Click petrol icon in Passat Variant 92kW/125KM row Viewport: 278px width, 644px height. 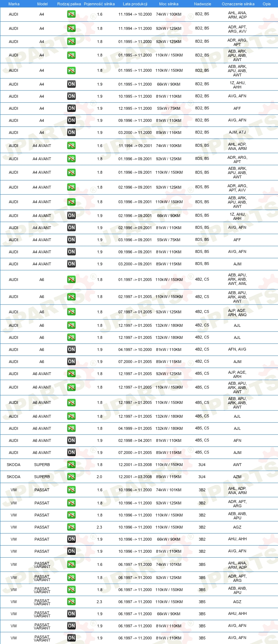pyautogui.click(x=71, y=578)
